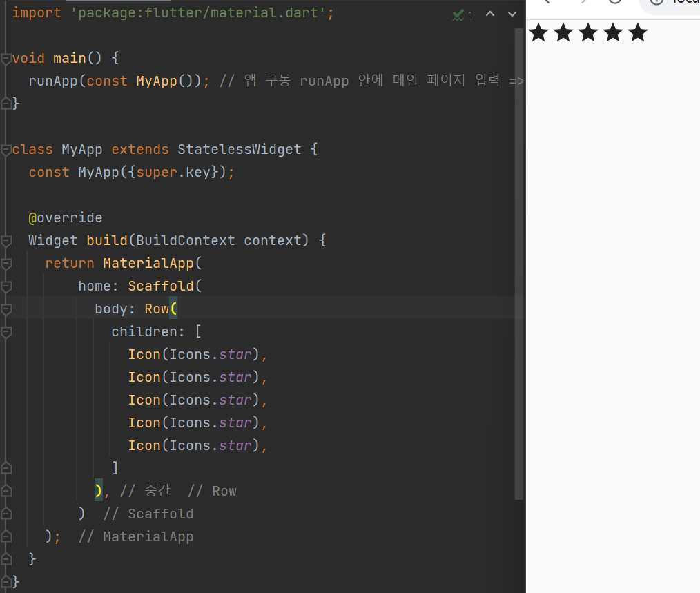Click the first star icon in browser preview
The image size is (700, 593).
tap(539, 32)
